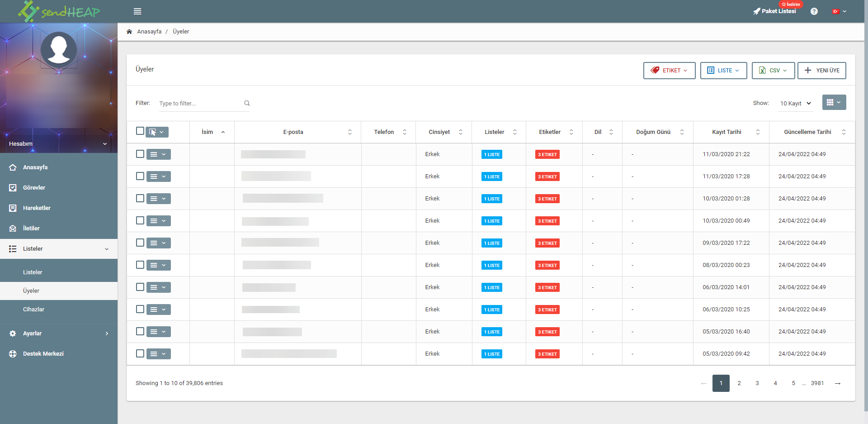The image size is (868, 424).
Task: Toggle the select-all header checkbox
Action: point(140,131)
